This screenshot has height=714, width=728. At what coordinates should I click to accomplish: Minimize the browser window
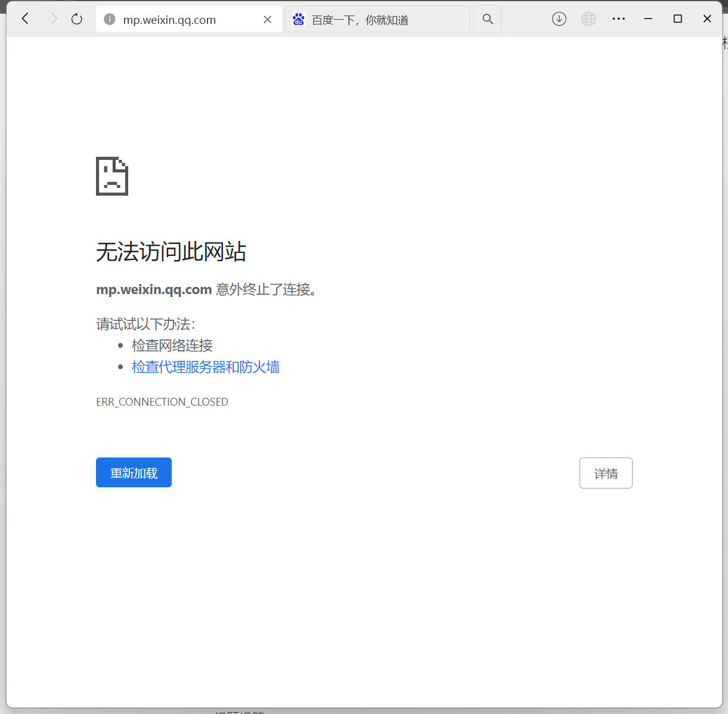(x=648, y=19)
